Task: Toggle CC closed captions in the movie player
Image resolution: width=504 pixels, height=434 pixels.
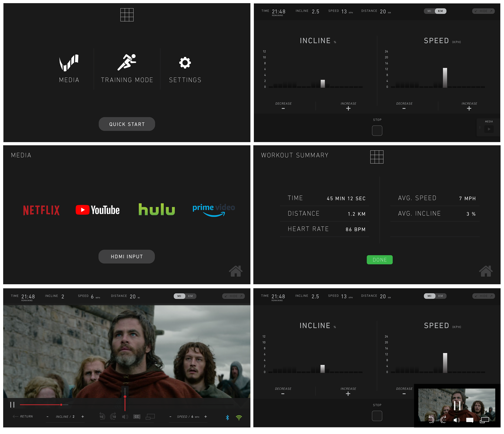Action: (x=136, y=417)
